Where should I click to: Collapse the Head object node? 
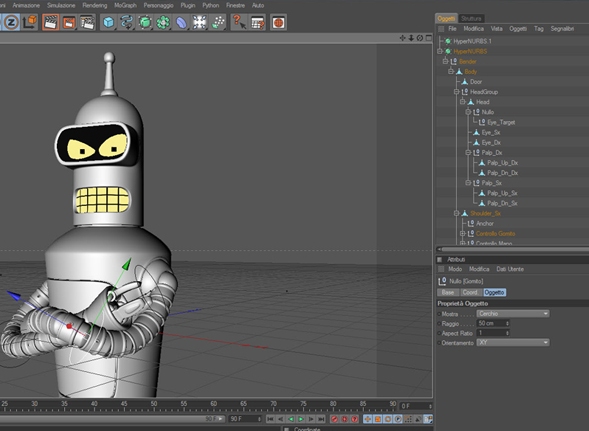tap(463, 102)
